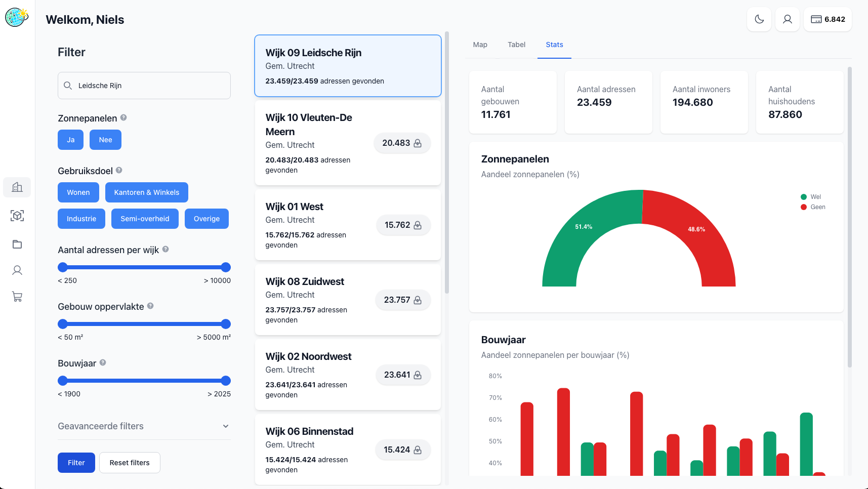868x489 pixels.
Task: Apply filters with Filter button
Action: point(76,463)
